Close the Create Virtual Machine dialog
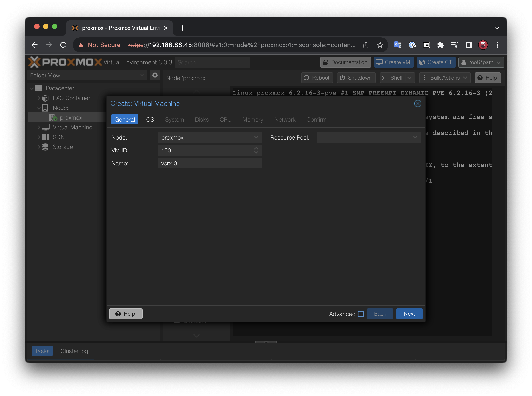532x396 pixels. point(417,104)
